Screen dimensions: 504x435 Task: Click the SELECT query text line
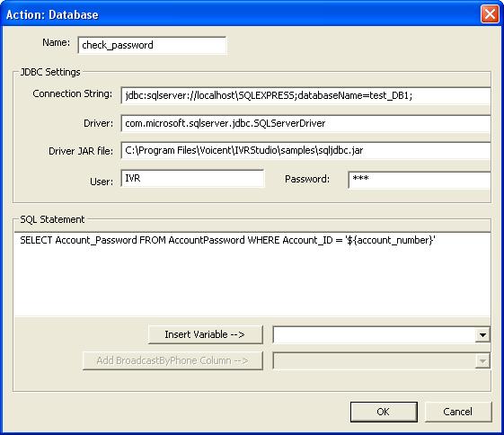227,240
